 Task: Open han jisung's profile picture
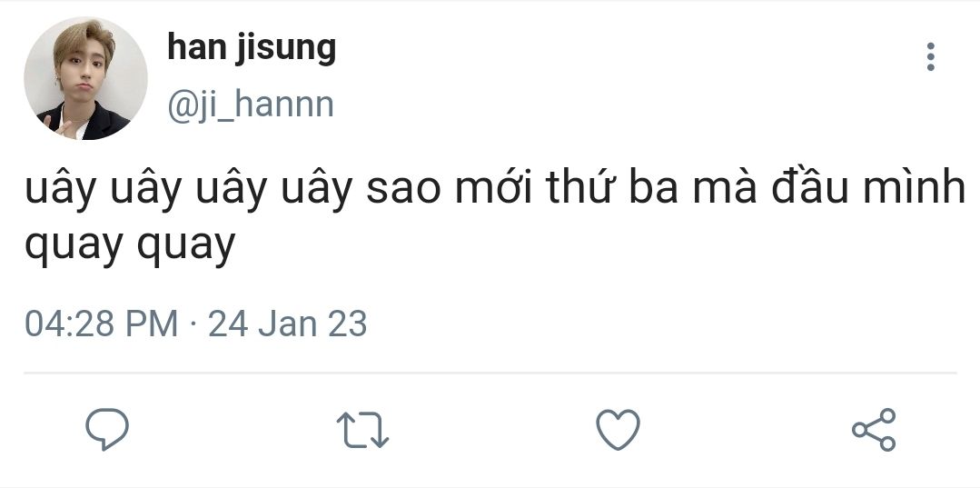pos(85,78)
